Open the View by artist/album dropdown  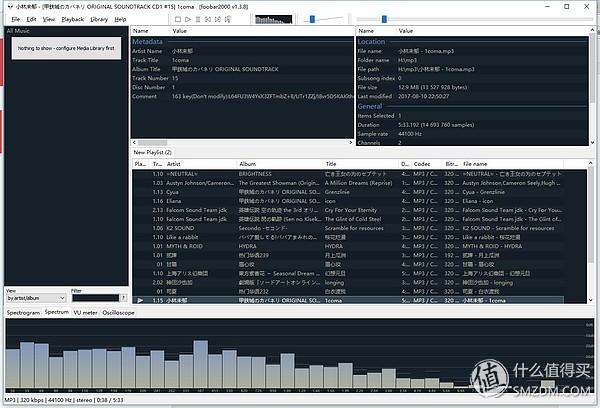pos(35,298)
